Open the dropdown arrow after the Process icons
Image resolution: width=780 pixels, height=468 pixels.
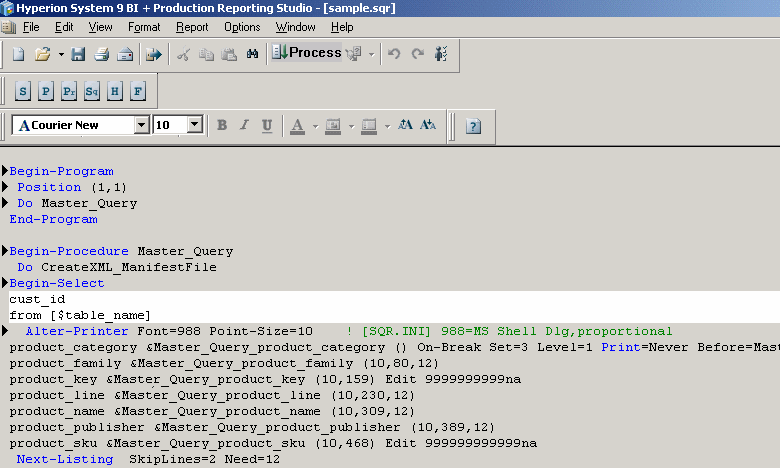point(371,54)
